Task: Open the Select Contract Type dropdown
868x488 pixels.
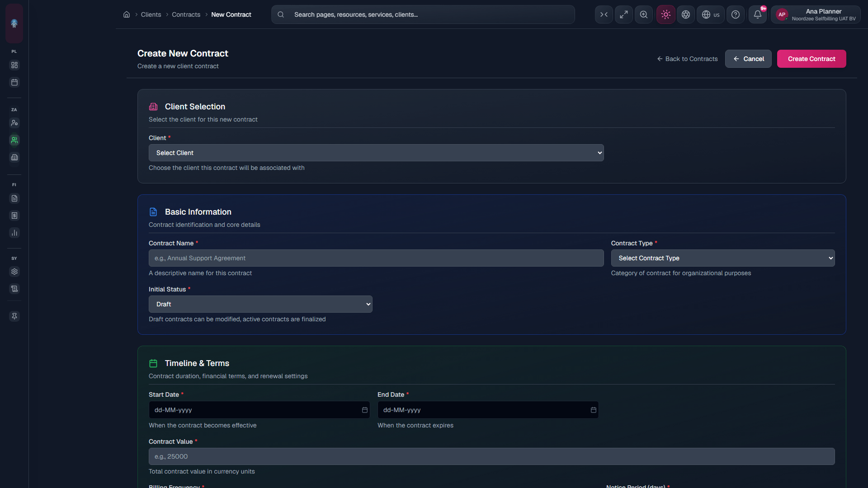Action: tap(723, 258)
